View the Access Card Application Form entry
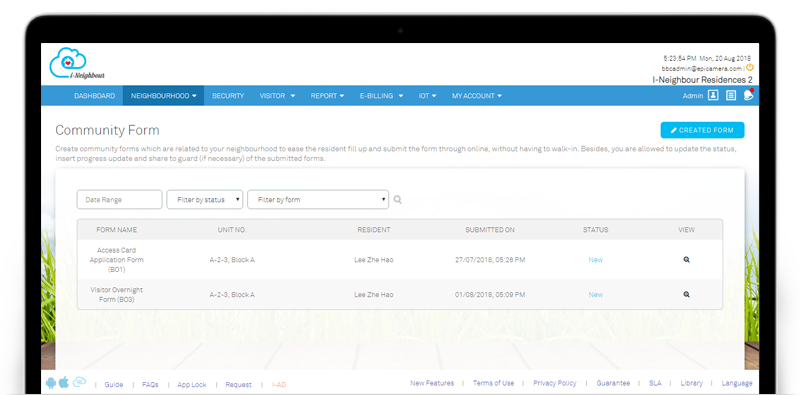Screen dimensions: 800x395 [686, 259]
